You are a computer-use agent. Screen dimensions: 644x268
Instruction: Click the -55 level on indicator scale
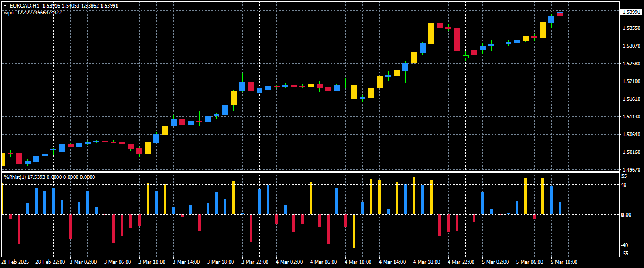[625, 254]
